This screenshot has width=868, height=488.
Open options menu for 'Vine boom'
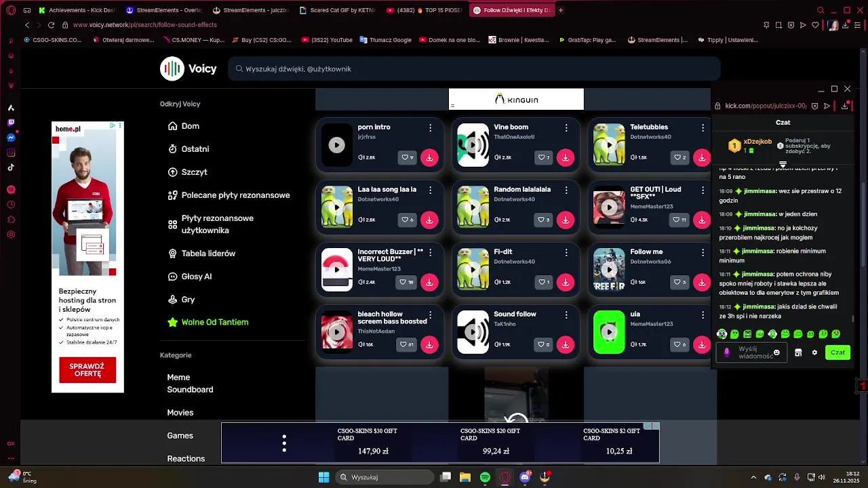coord(566,127)
